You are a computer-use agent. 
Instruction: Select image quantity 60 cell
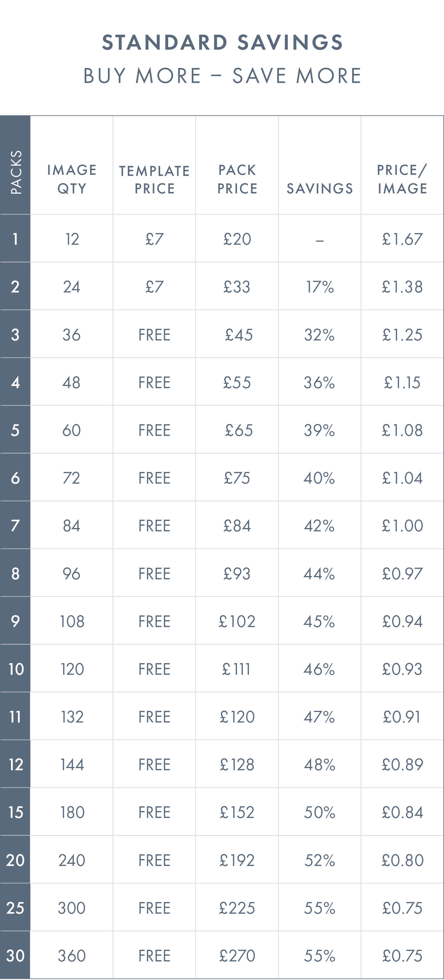72,430
